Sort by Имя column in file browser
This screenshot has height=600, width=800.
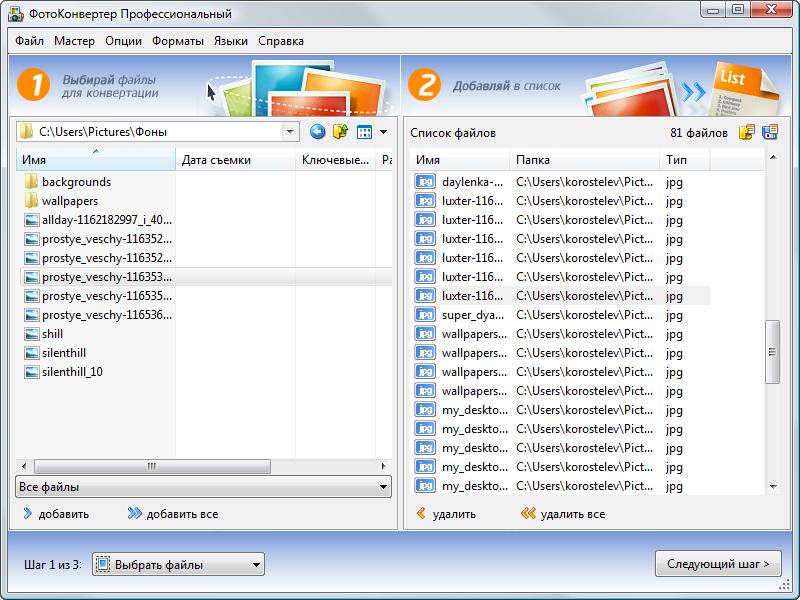pyautogui.click(x=95, y=160)
